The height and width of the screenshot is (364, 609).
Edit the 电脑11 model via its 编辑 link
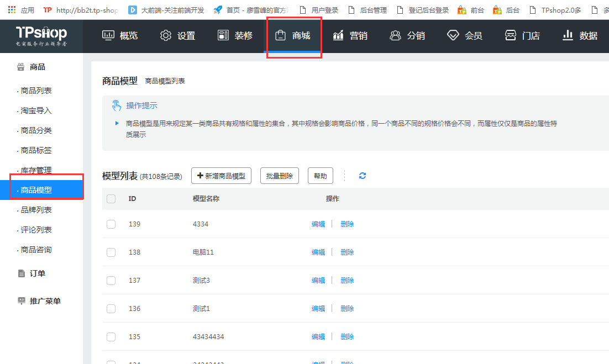318,252
